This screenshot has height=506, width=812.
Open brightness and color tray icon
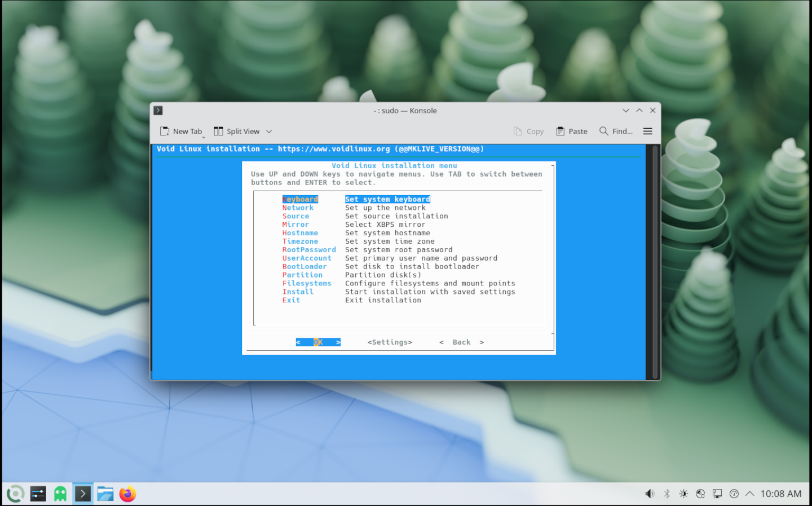(683, 494)
